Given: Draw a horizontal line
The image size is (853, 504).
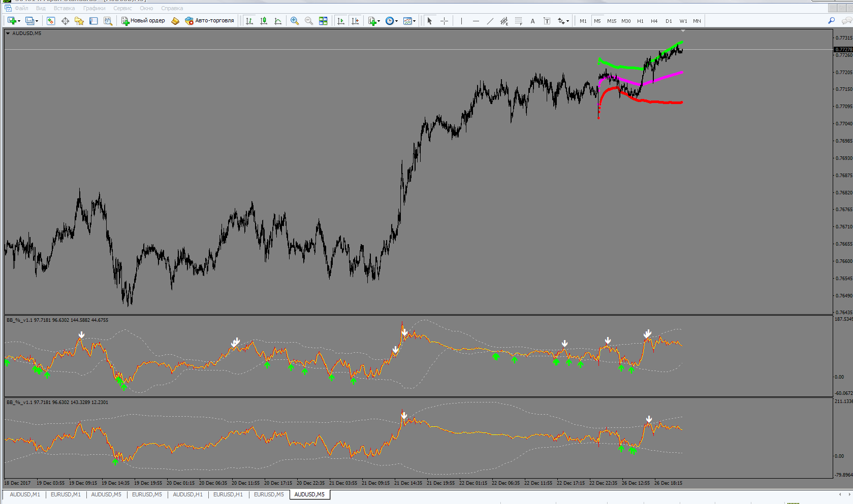Looking at the screenshot, I should click(x=476, y=21).
